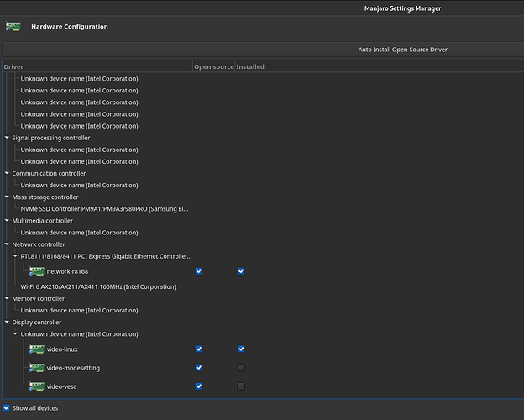The image size is (524, 420).
Task: Toggle video-linux Installed checkbox
Action: click(x=241, y=349)
